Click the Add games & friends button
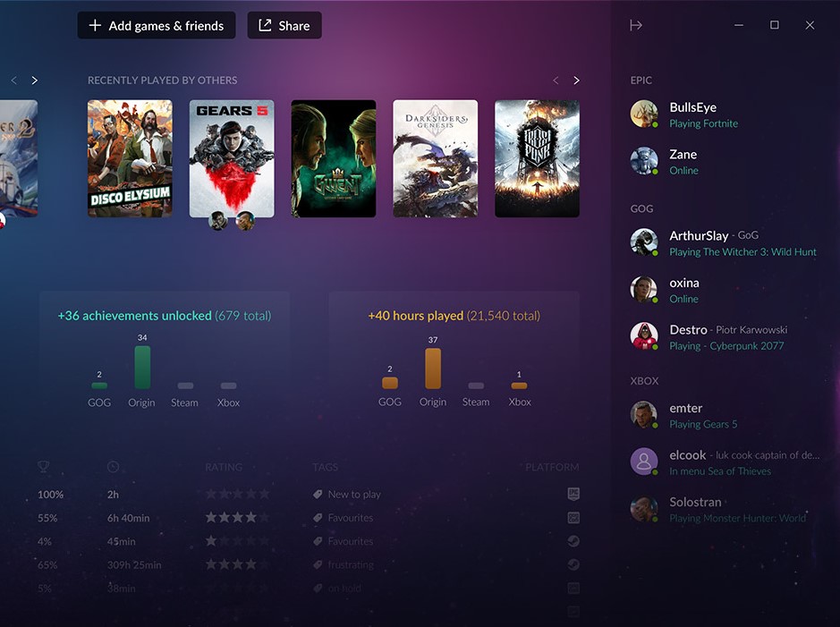 (157, 26)
